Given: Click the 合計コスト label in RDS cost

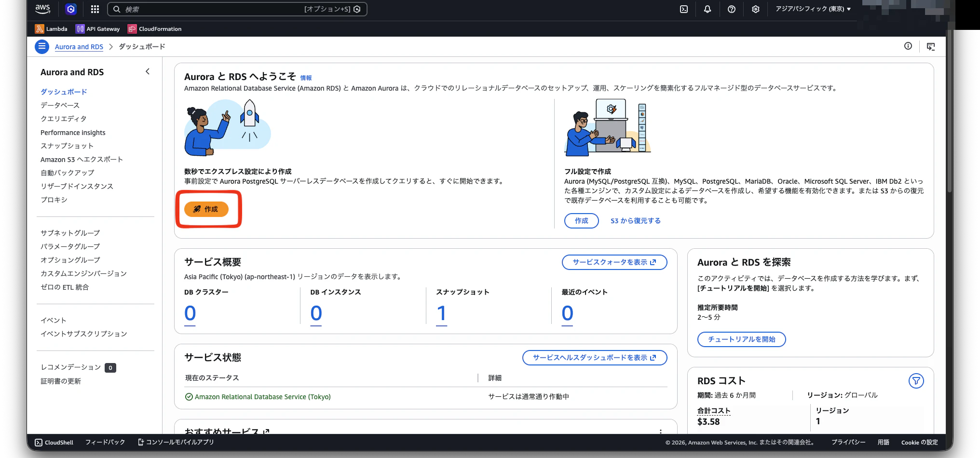Looking at the screenshot, I should pyautogui.click(x=714, y=411).
